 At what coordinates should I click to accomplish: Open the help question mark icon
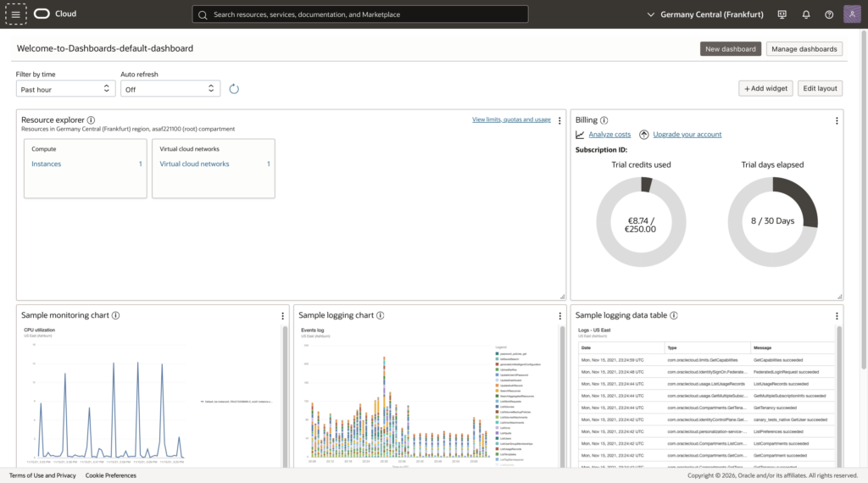click(x=829, y=14)
